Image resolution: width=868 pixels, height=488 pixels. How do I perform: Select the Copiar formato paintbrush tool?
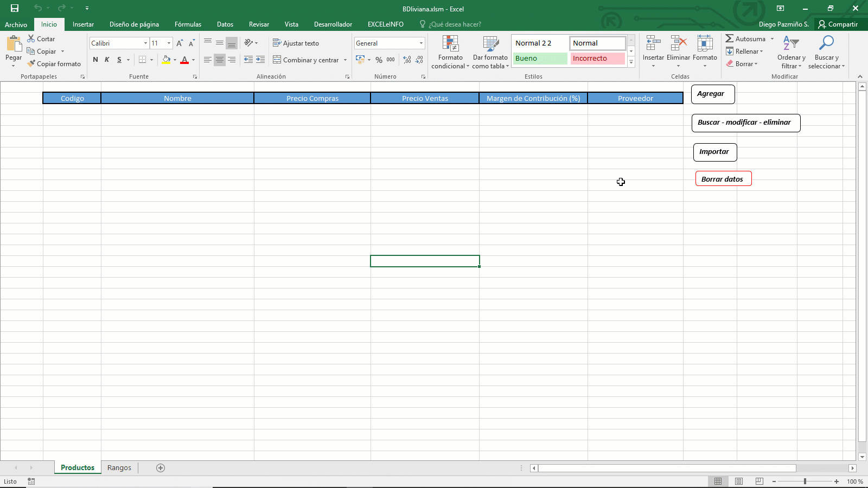pyautogui.click(x=54, y=63)
